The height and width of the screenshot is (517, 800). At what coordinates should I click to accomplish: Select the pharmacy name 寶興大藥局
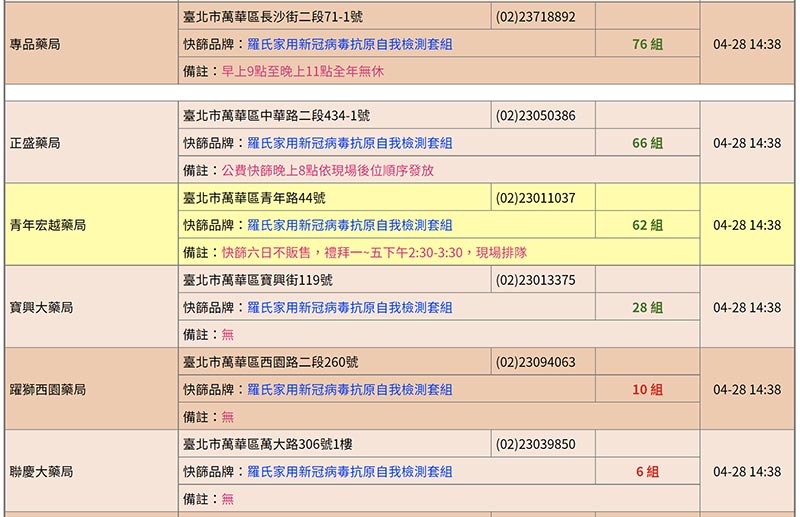(41, 308)
